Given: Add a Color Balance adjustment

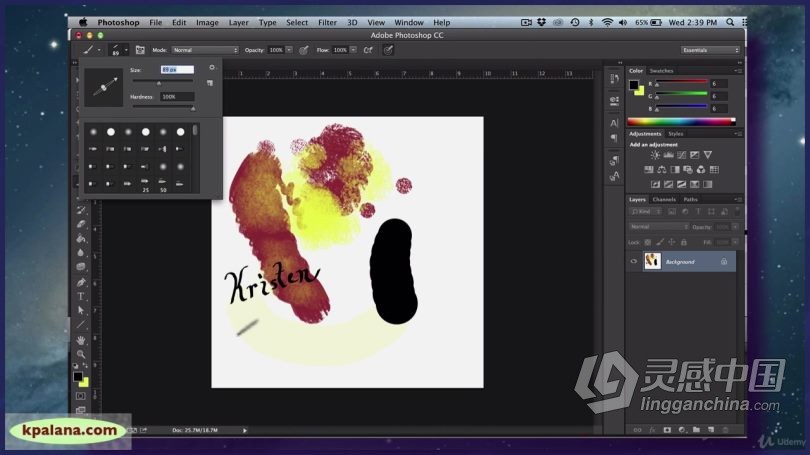Looking at the screenshot, I should 662,169.
